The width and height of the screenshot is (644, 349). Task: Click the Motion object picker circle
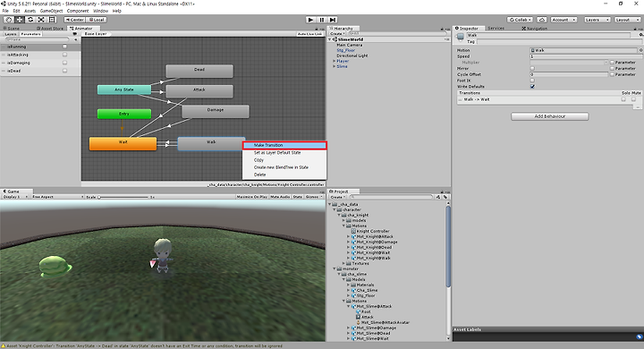pyautogui.click(x=640, y=50)
